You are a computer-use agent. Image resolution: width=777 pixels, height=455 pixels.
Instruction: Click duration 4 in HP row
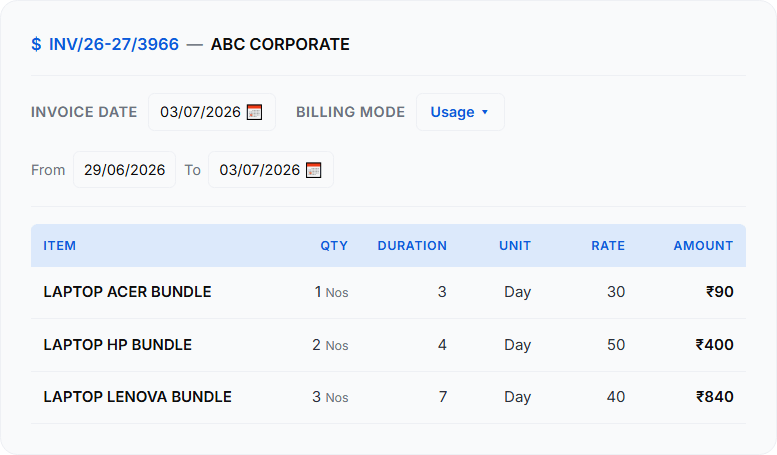(x=442, y=345)
